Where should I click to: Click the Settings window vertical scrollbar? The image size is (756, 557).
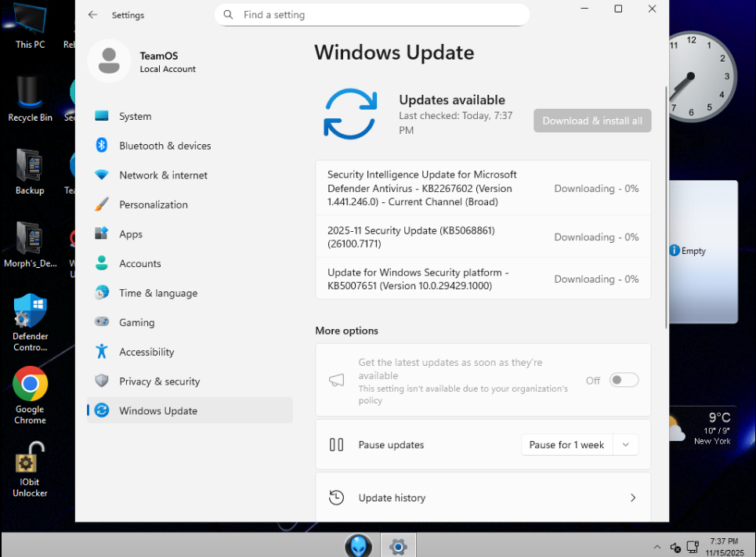[x=666, y=208]
